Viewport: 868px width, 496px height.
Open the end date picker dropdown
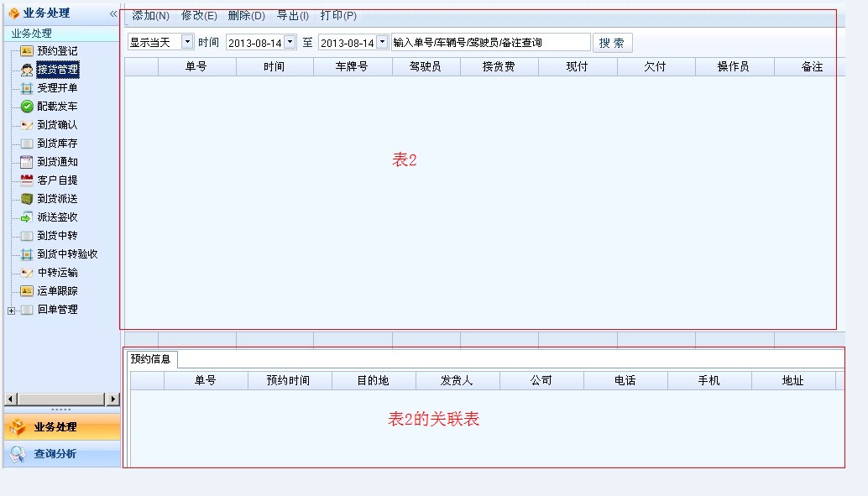pyautogui.click(x=382, y=42)
